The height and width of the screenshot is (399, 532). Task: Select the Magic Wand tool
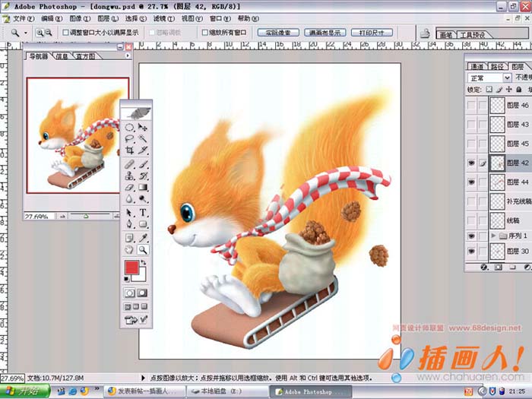(x=143, y=139)
